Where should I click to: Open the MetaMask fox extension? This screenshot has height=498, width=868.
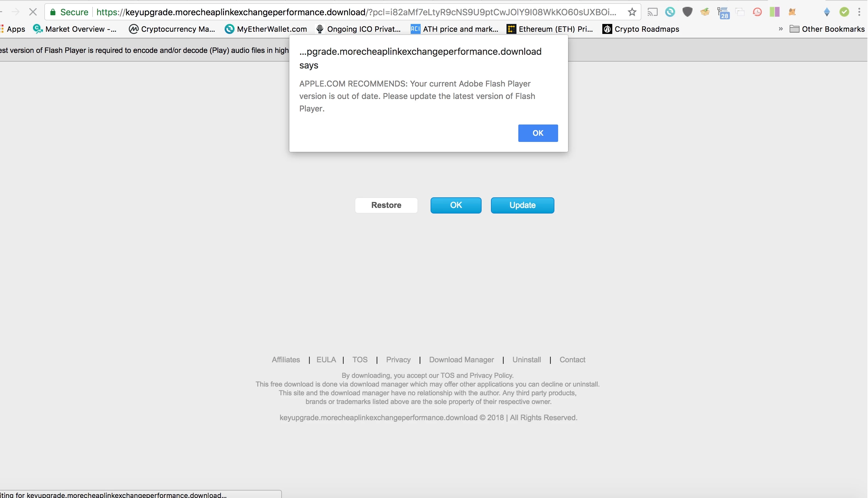(x=792, y=12)
